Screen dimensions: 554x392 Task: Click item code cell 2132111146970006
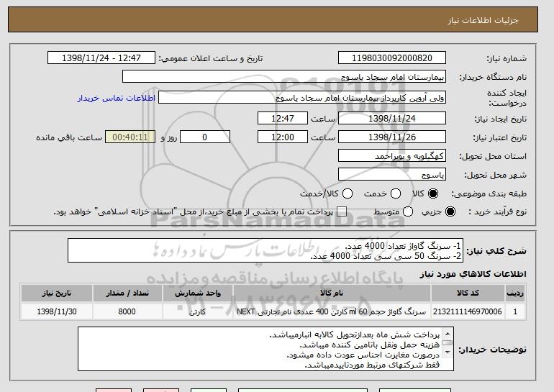point(468,311)
